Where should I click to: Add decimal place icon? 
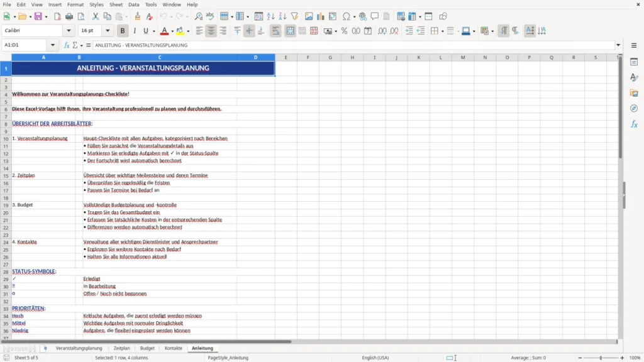[382, 31]
